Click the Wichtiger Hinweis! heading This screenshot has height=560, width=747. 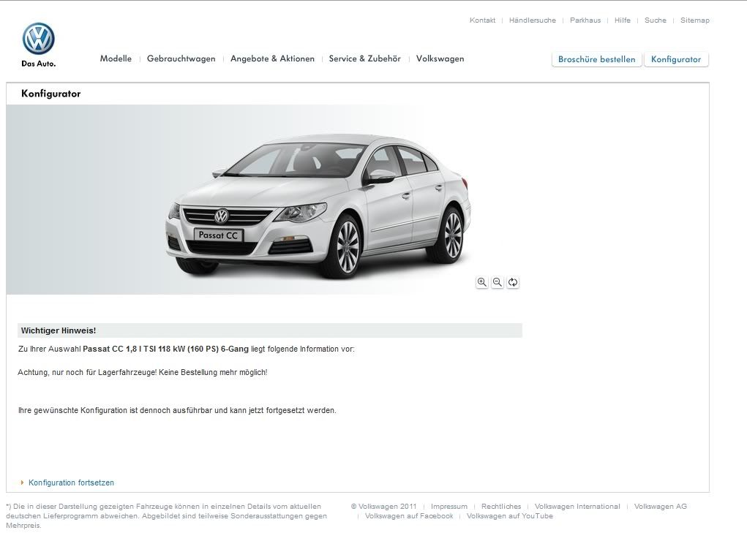pos(58,330)
